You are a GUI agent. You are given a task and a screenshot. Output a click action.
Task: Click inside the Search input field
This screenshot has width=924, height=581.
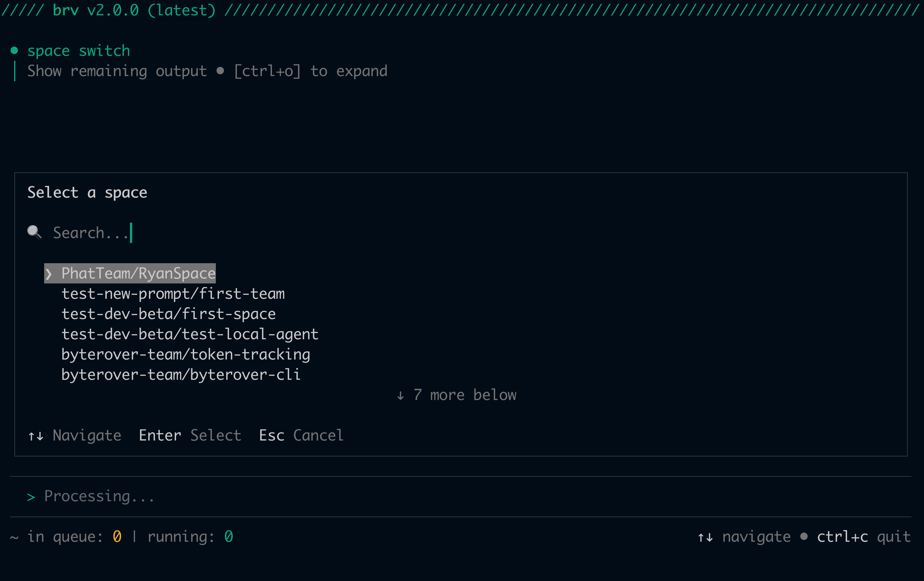click(92, 232)
